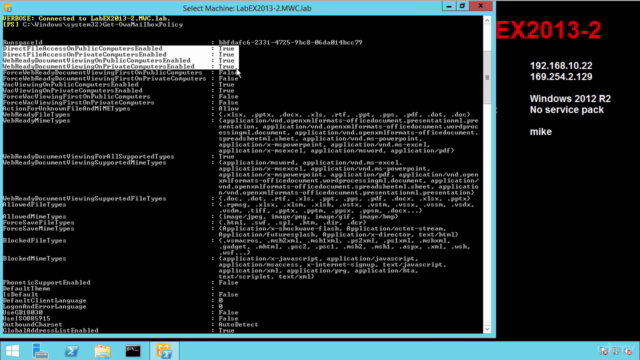Click the muted volume tray icon
640x360 pixels.
point(629,351)
